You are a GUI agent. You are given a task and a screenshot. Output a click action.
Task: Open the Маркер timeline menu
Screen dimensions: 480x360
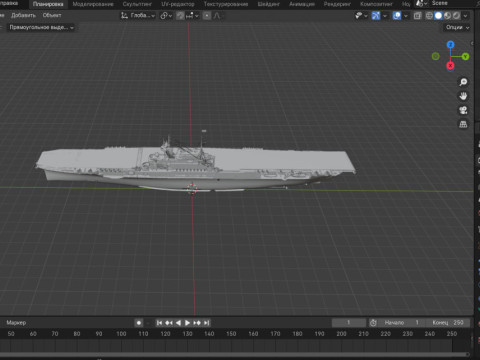point(16,323)
